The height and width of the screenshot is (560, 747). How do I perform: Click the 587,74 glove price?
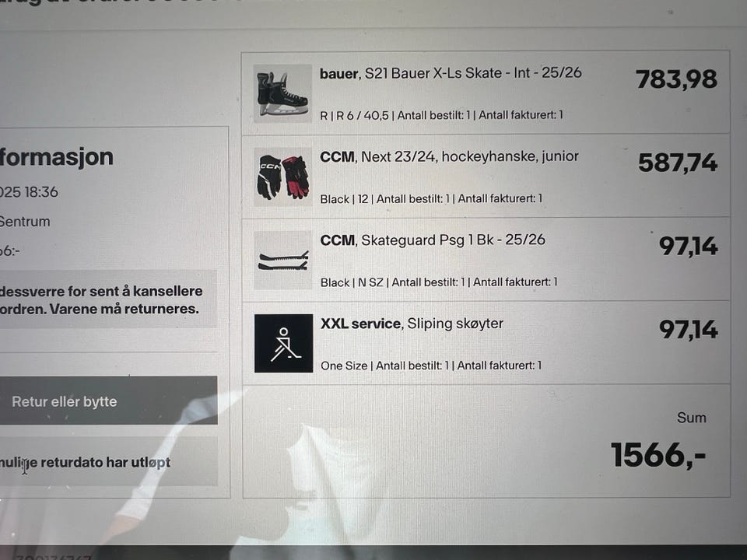pos(678,163)
